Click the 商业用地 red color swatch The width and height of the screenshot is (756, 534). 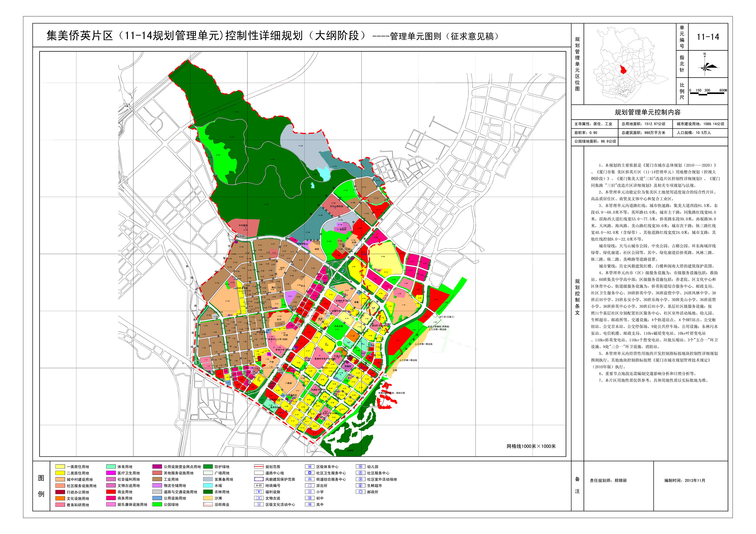coord(111,492)
